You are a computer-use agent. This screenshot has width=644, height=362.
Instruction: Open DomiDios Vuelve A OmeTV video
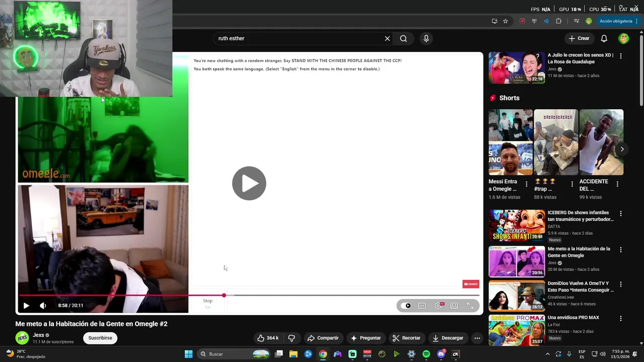click(517, 296)
